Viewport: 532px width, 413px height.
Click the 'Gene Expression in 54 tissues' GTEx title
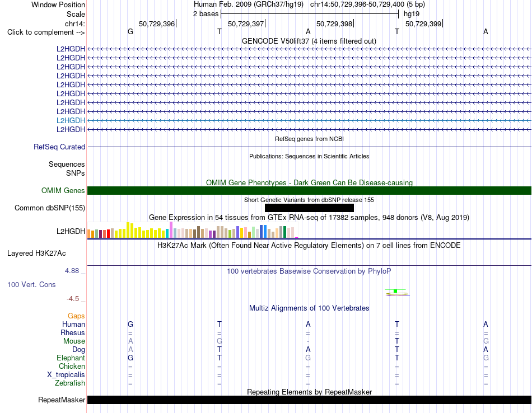click(x=309, y=217)
